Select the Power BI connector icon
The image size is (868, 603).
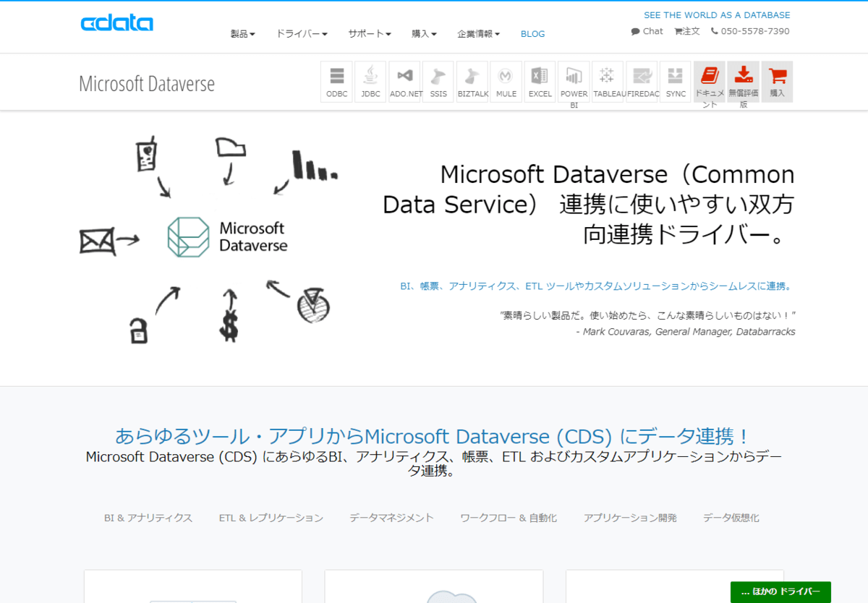(574, 82)
